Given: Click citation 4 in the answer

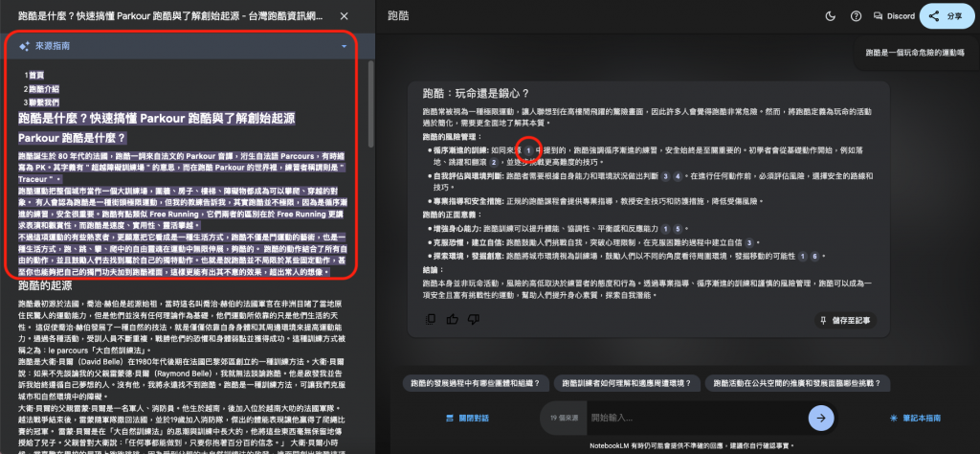Looking at the screenshot, I should tap(678, 176).
